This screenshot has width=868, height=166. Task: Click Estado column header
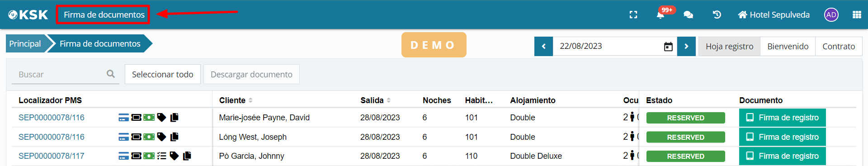tap(659, 100)
